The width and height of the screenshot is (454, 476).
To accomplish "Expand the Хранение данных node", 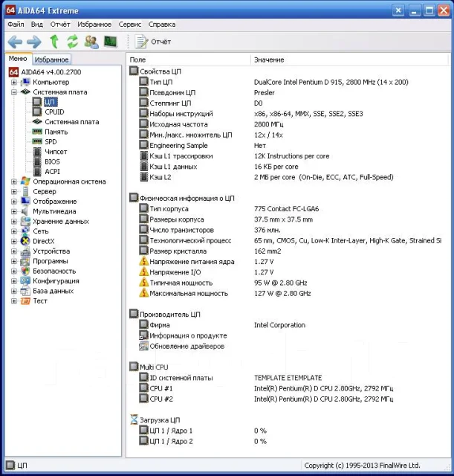I will point(14,222).
